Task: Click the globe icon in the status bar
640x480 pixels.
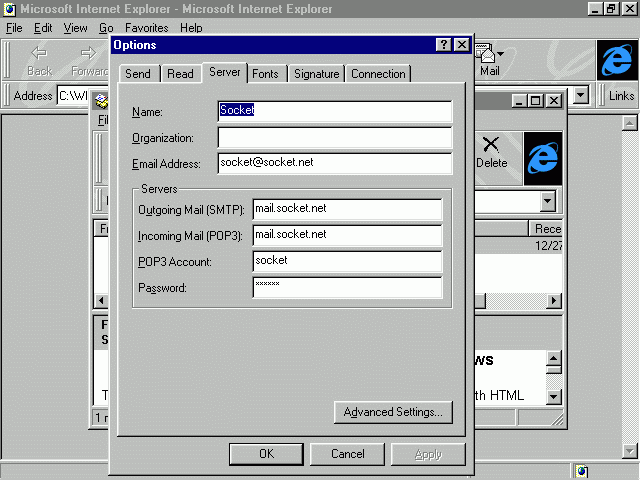Action: [582, 471]
